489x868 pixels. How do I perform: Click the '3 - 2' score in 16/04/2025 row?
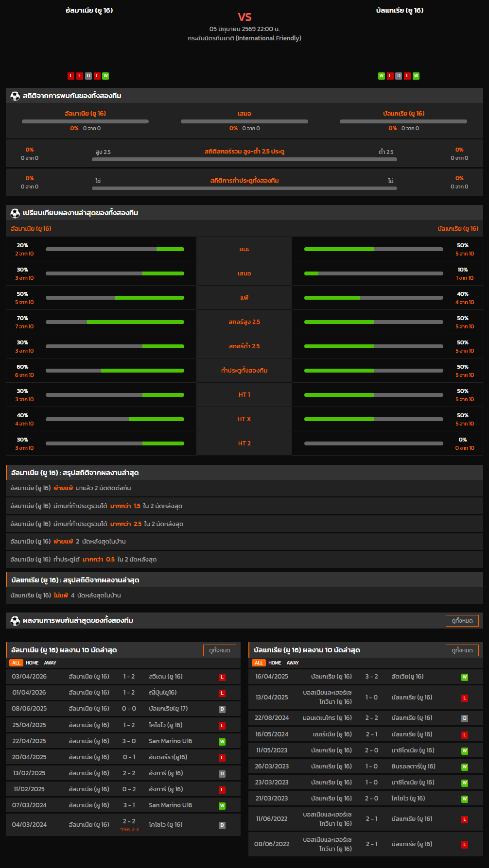[371, 677]
